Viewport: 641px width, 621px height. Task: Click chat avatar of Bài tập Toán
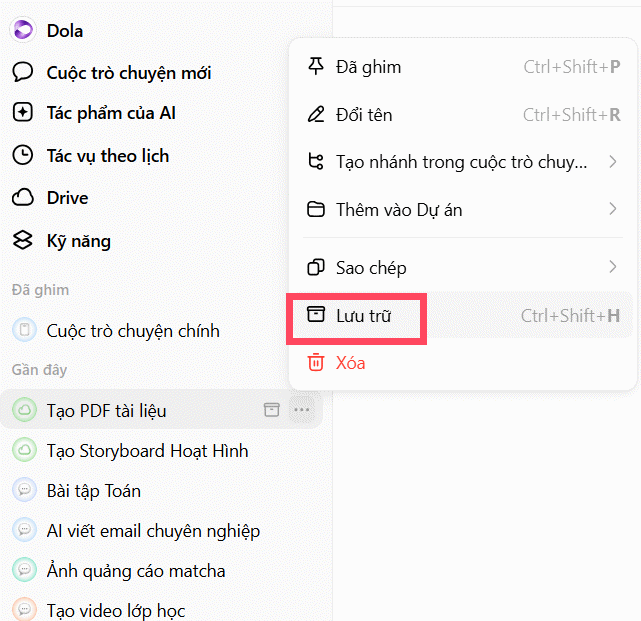25,489
